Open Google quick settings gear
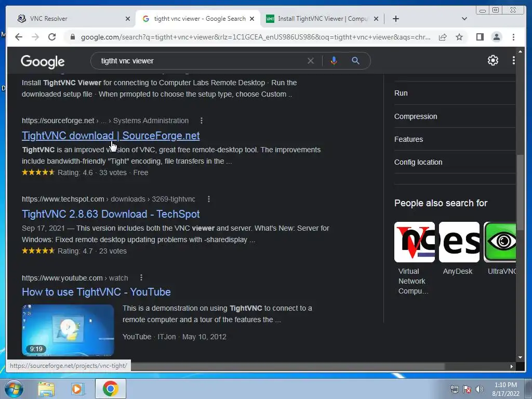The width and height of the screenshot is (532, 399). click(x=493, y=60)
